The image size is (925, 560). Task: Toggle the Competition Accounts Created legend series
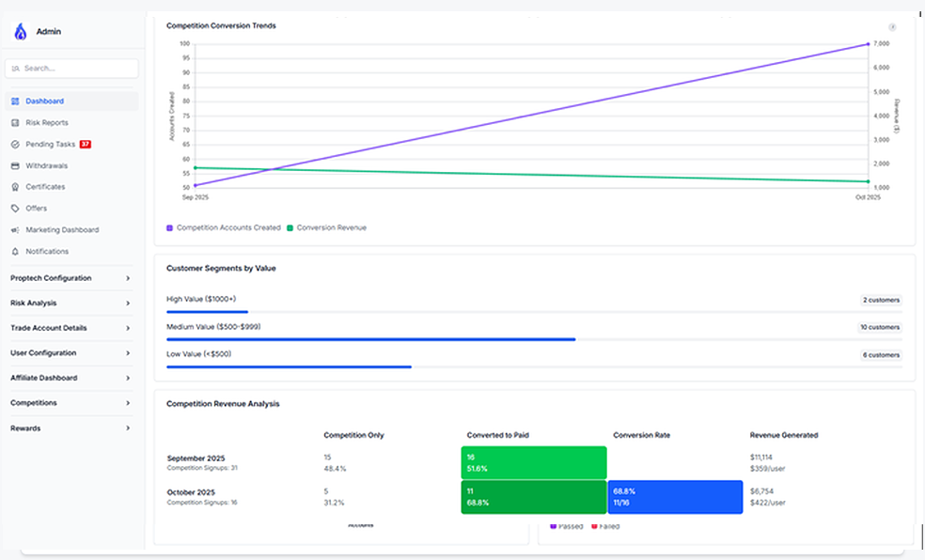pos(224,227)
